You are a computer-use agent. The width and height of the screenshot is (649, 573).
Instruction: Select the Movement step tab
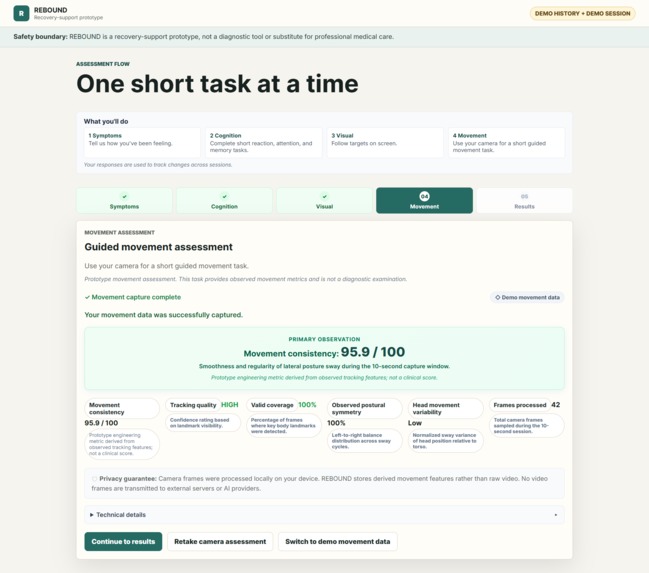coord(424,201)
